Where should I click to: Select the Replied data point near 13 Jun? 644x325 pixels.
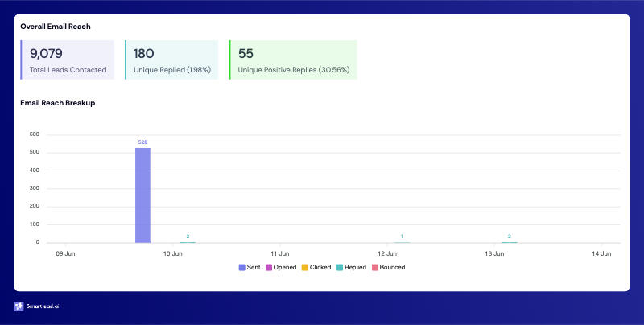tap(509, 241)
